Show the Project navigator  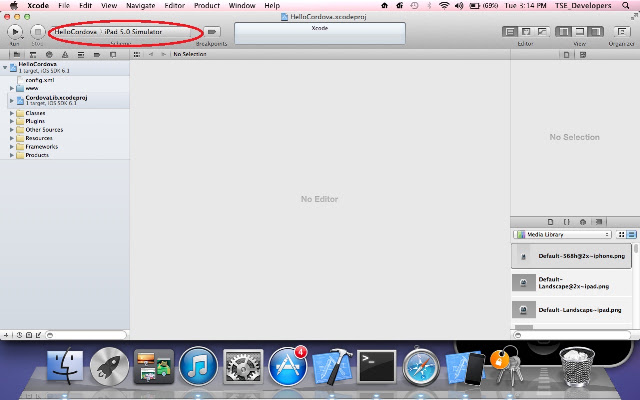point(17,54)
